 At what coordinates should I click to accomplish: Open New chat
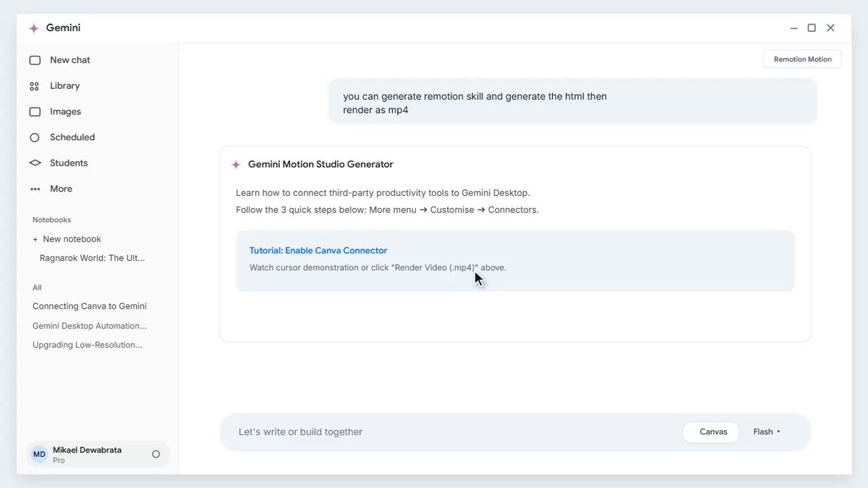(70, 60)
